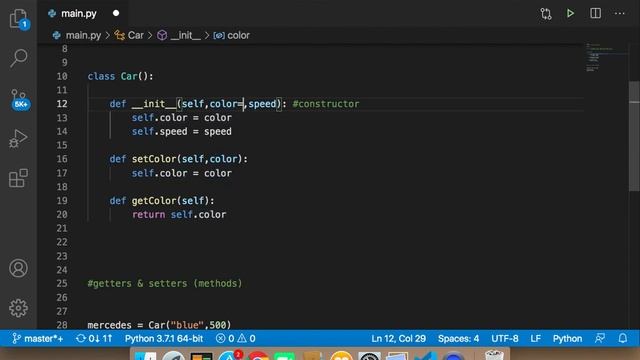This screenshot has height=360, width=640.
Task: Select Python 3.7.1 64-bit interpreter
Action: coord(164,338)
